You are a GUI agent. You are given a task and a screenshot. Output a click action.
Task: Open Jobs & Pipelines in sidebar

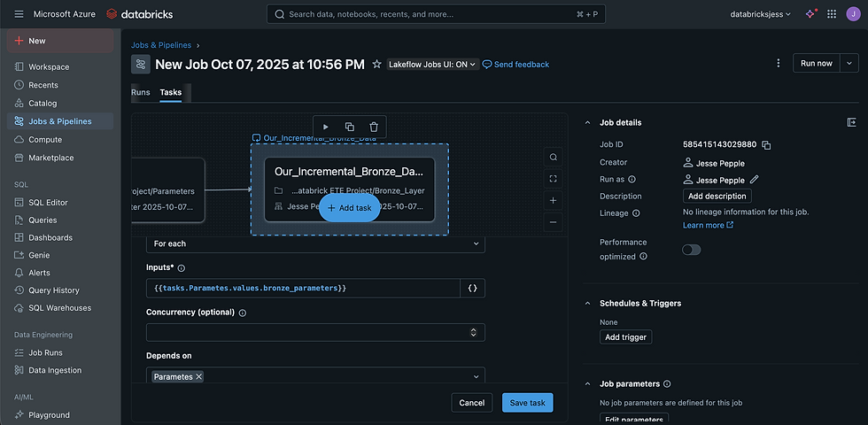tap(60, 121)
